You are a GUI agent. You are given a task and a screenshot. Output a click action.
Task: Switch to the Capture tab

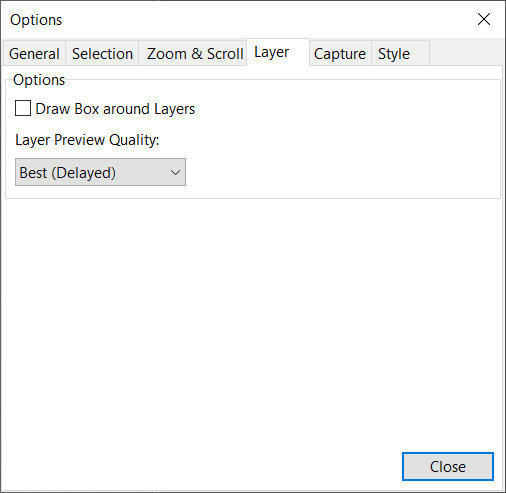tap(340, 53)
